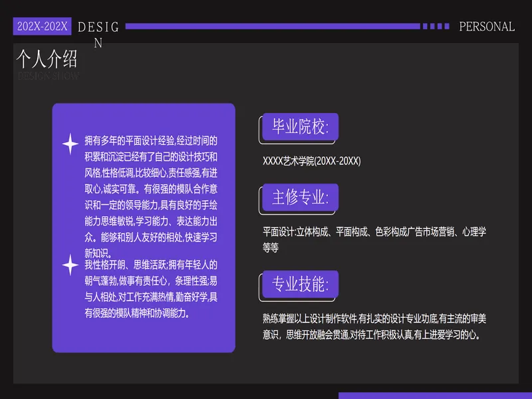The image size is (532, 399).
Task: Click the 202X-202X date label
Action: click(x=42, y=26)
